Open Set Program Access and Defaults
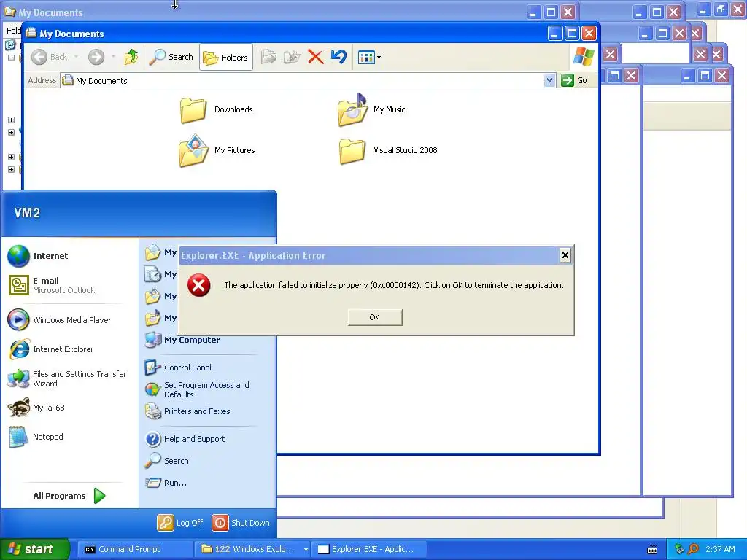 197,389
